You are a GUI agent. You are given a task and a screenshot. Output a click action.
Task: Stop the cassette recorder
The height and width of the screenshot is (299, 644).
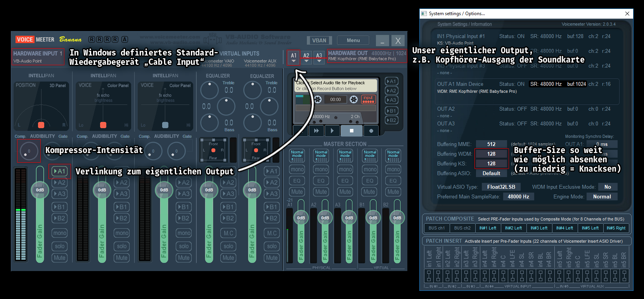click(351, 131)
